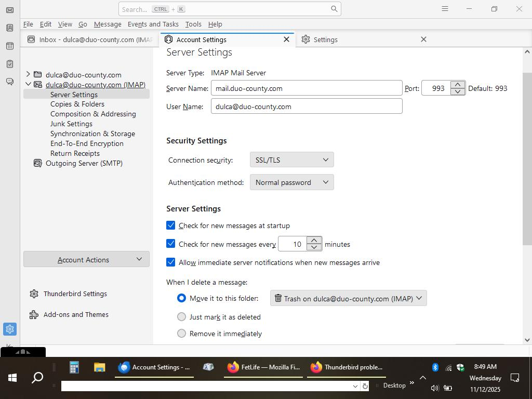Switch to Calendar via sidebar icon

tap(9, 46)
